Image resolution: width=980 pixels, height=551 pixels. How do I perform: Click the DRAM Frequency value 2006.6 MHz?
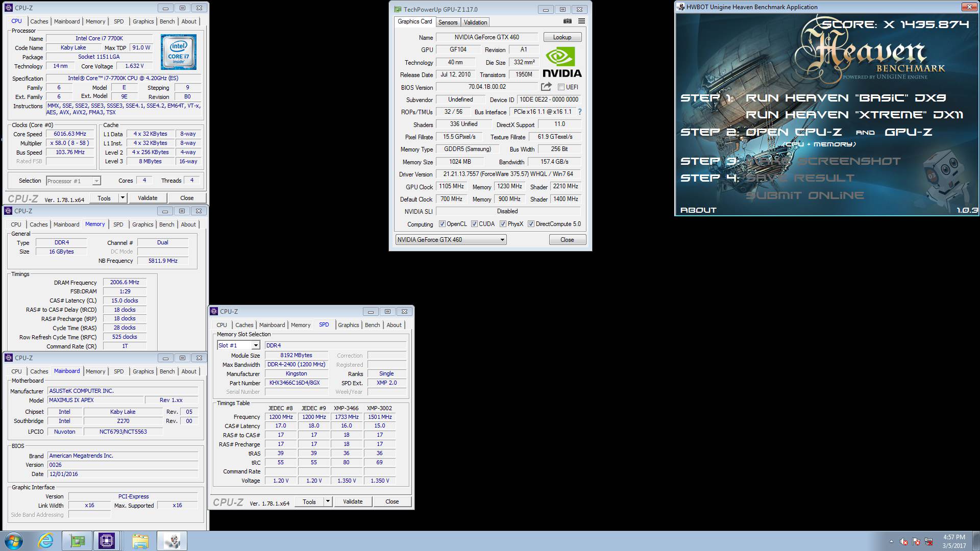(125, 282)
